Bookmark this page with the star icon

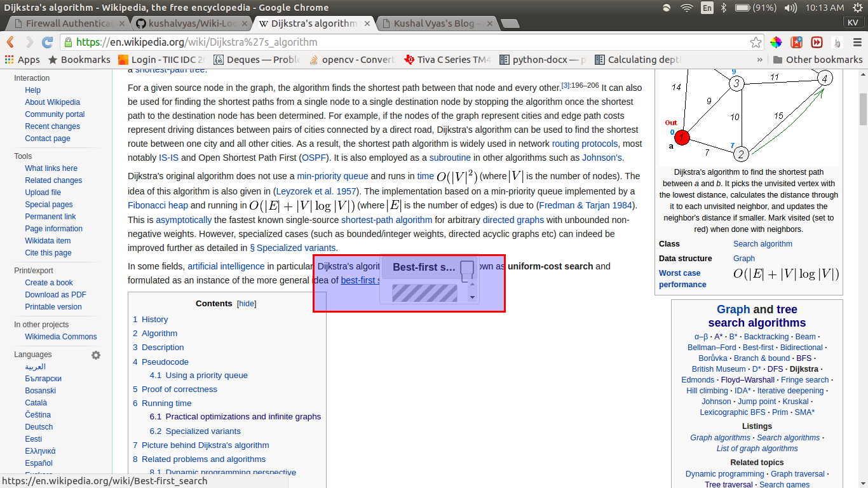(756, 43)
